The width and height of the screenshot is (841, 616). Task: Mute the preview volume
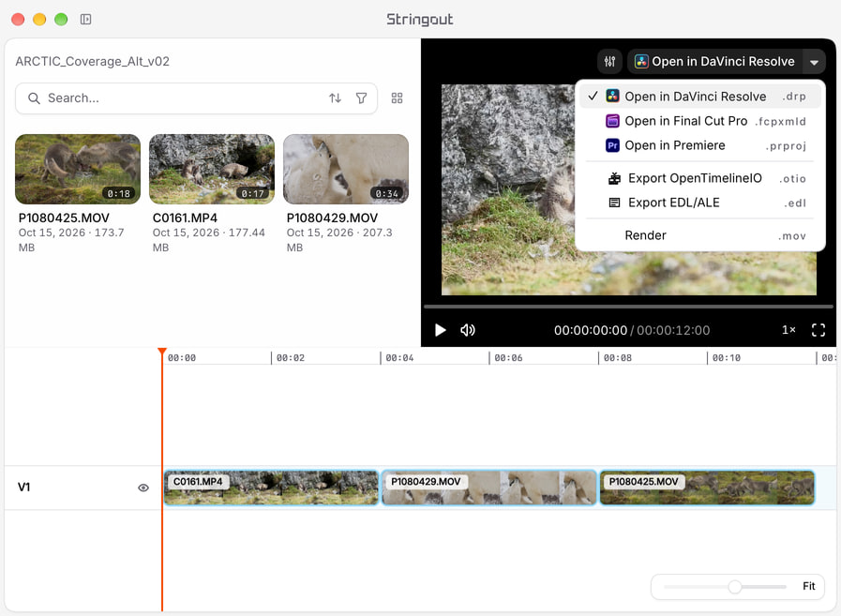point(468,330)
